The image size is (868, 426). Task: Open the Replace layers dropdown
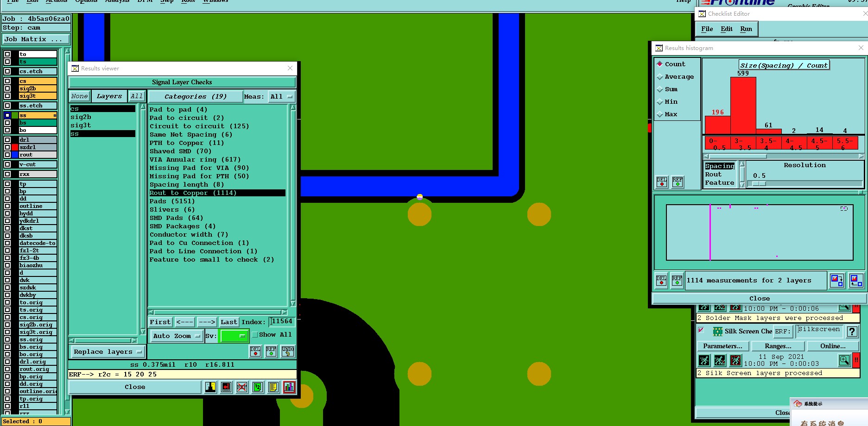(108, 351)
